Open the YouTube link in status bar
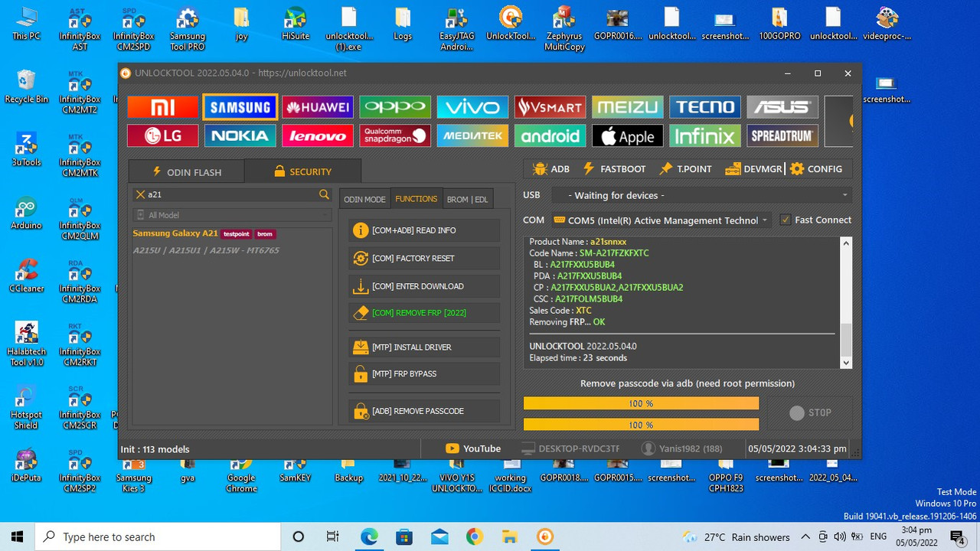980x551 pixels. [473, 448]
